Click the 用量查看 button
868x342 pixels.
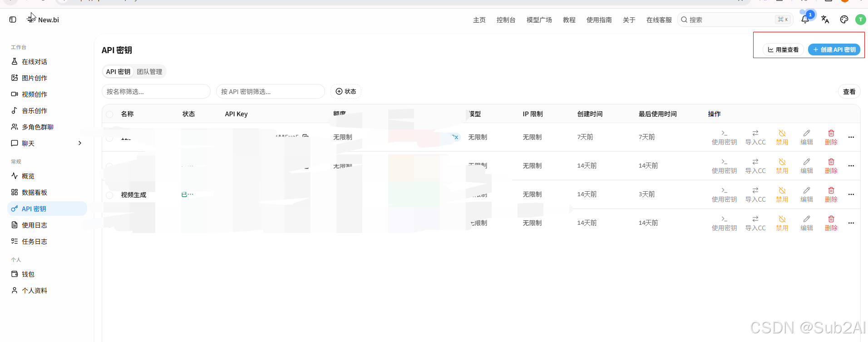point(783,50)
